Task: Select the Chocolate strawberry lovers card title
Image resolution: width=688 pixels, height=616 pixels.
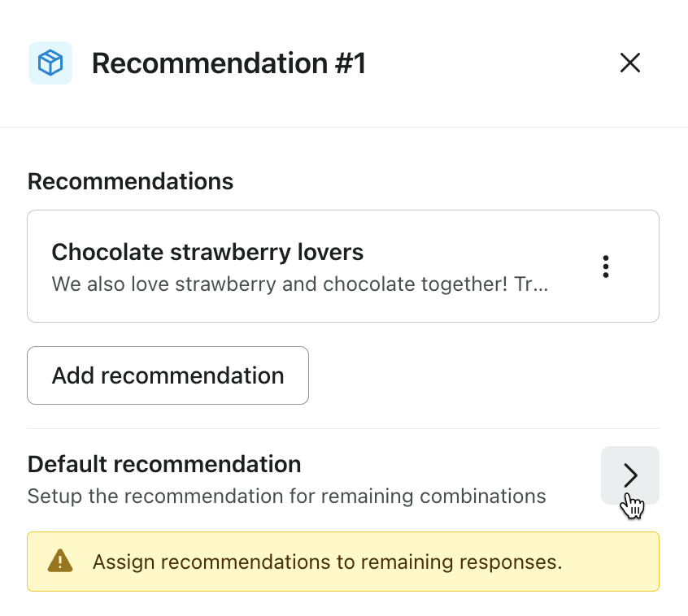Action: 207,252
